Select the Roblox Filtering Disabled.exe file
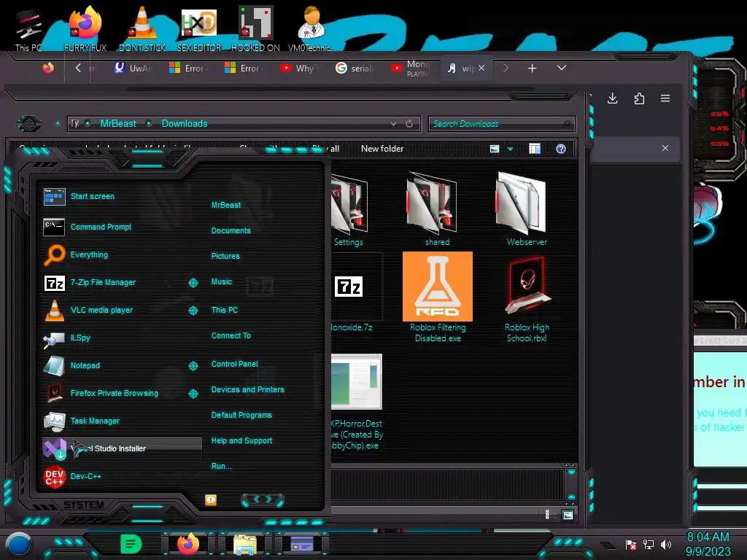 (x=438, y=297)
